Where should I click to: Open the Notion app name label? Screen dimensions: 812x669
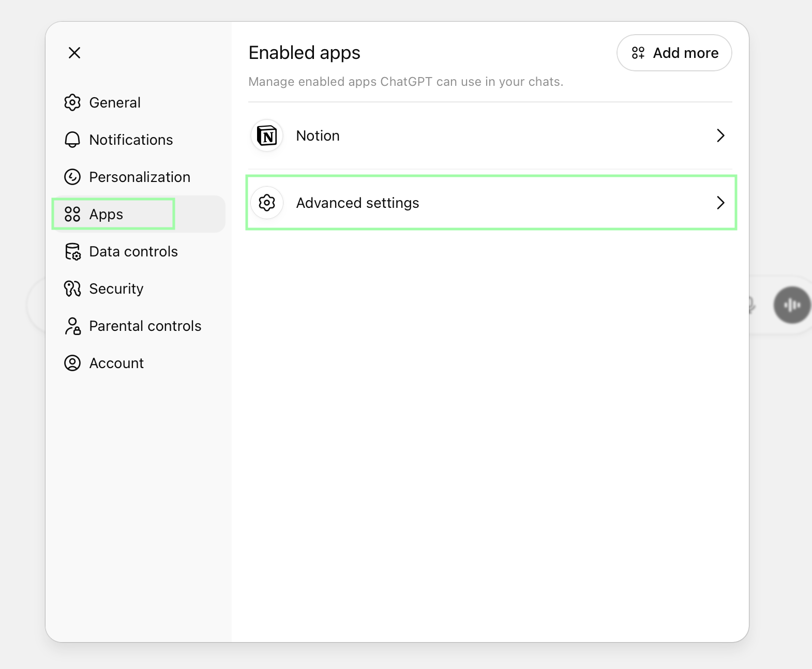pyautogui.click(x=318, y=136)
